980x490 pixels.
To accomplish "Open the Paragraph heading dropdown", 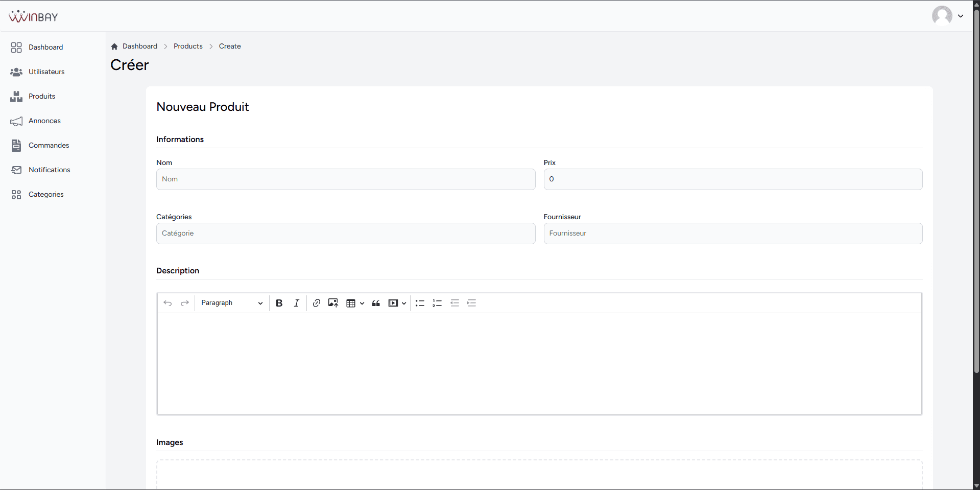I will [232, 303].
